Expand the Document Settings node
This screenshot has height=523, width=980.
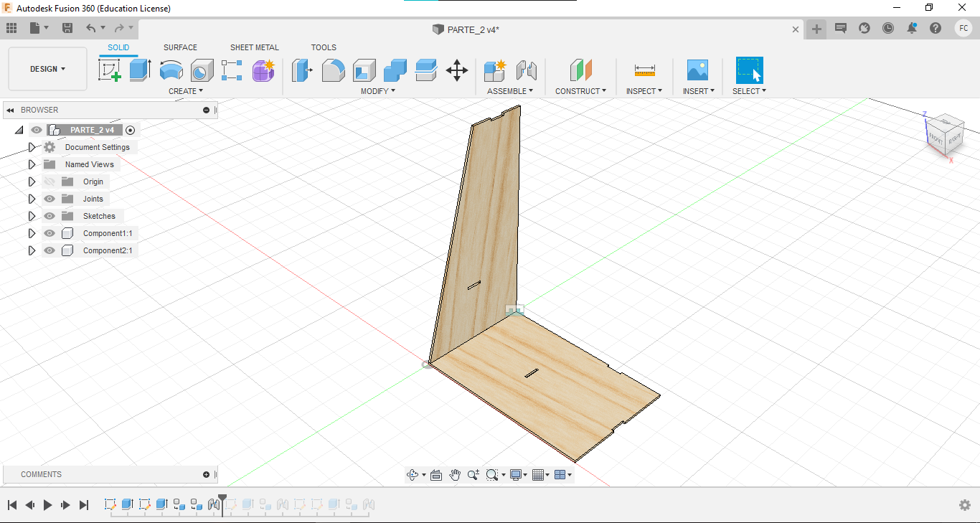[32, 147]
